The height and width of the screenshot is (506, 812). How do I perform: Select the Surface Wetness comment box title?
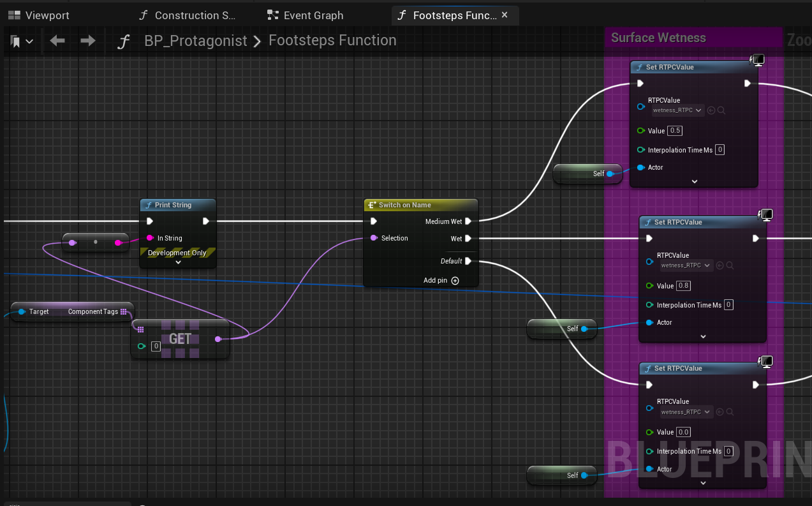pyautogui.click(x=658, y=38)
